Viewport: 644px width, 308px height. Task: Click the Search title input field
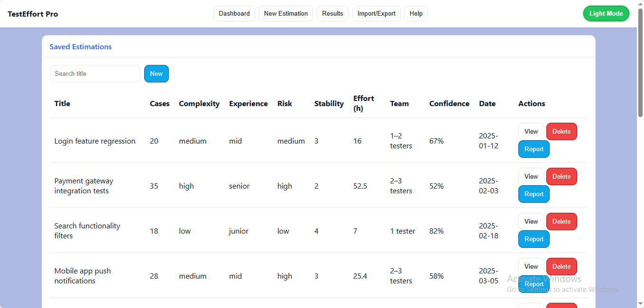pyautogui.click(x=95, y=74)
